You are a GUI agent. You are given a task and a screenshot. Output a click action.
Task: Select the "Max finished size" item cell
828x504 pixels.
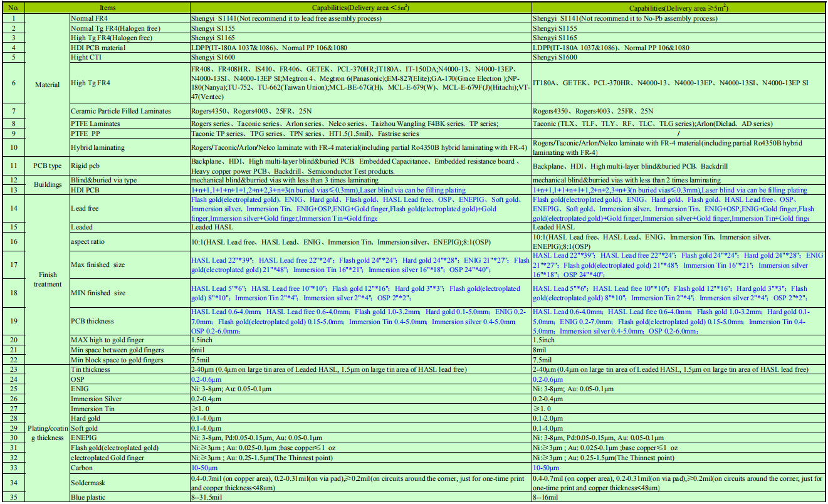128,265
